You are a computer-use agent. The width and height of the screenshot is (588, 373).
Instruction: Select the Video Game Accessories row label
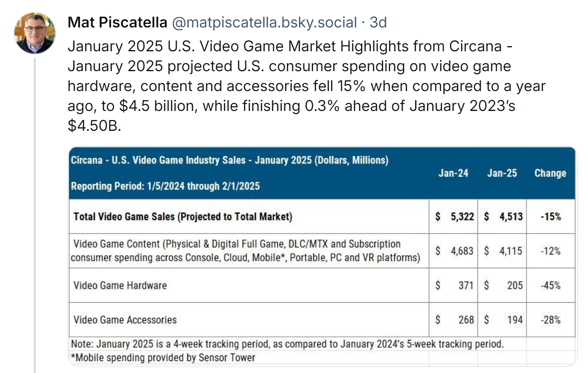tap(125, 320)
